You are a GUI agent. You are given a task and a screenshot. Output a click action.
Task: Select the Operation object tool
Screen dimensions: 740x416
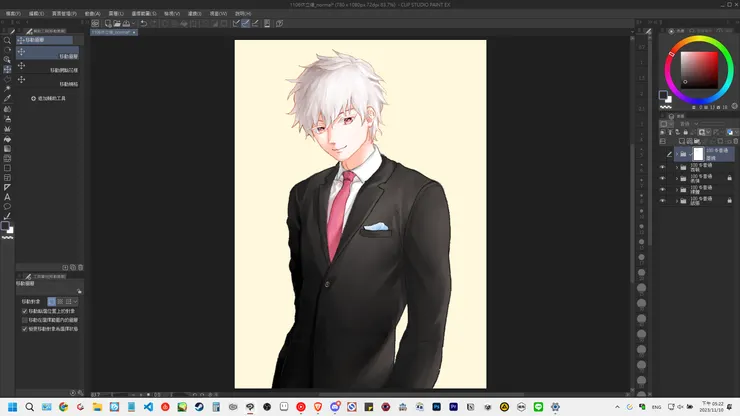(7, 59)
